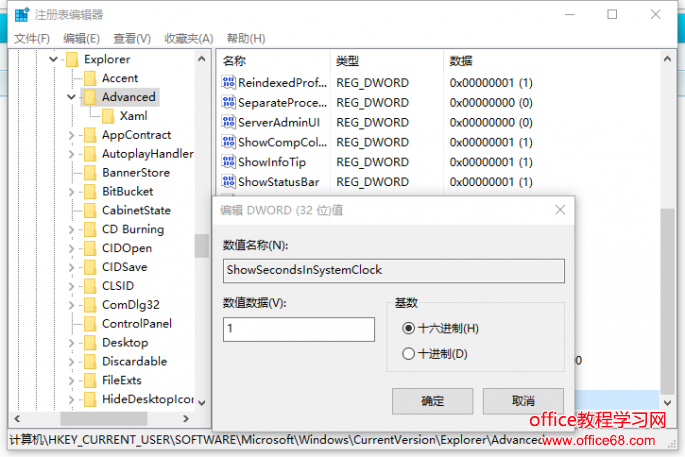Cancel the dialog with 取消 button
This screenshot has height=457, width=685.
point(523,401)
